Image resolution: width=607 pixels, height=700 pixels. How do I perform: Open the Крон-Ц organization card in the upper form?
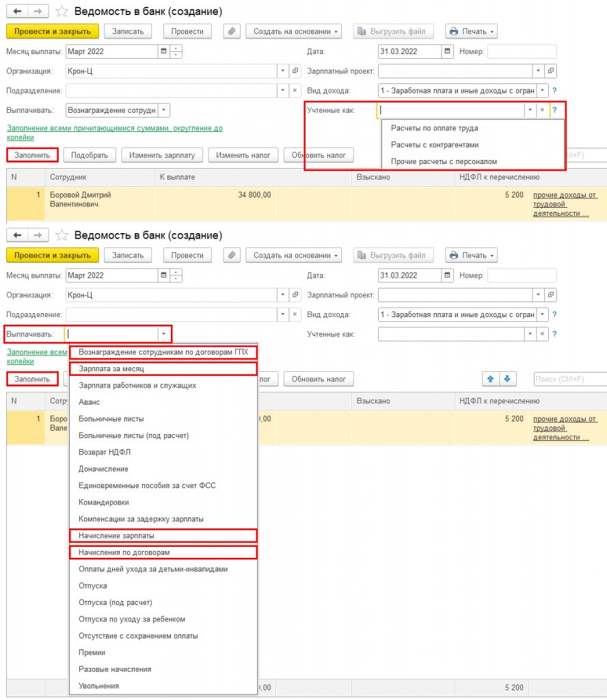(295, 71)
